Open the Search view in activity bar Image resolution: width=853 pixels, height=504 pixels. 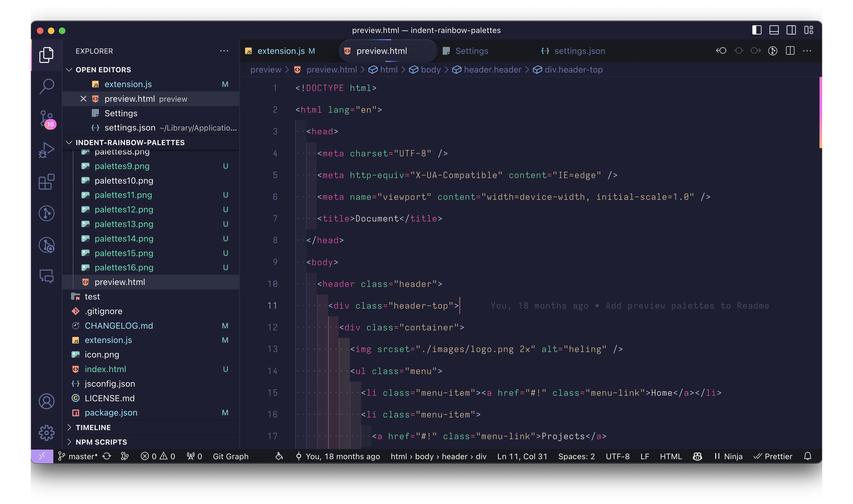coord(46,86)
